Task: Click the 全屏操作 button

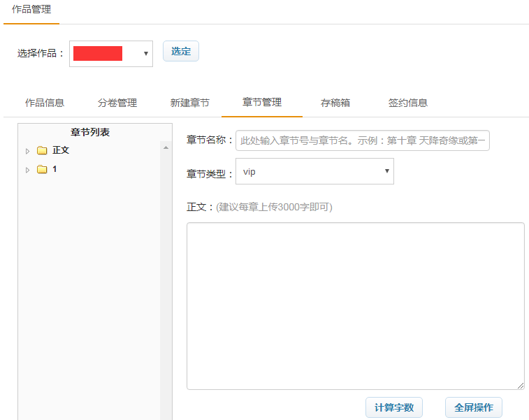Action: 473,407
